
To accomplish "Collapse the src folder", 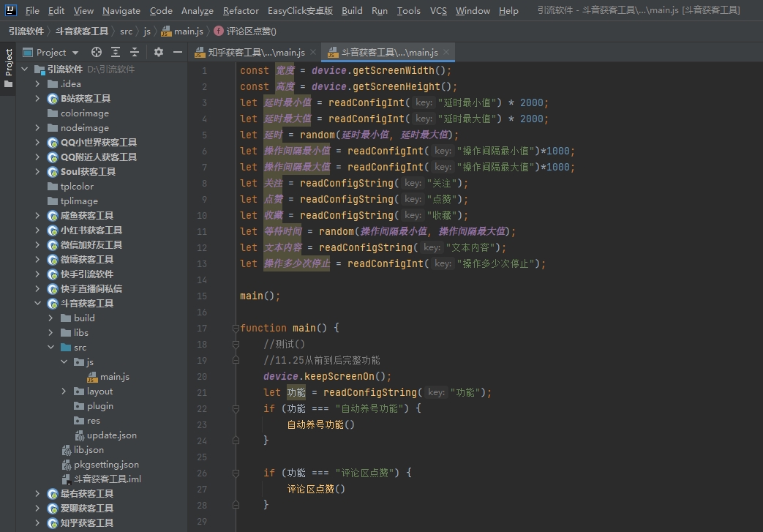I will coord(50,347).
